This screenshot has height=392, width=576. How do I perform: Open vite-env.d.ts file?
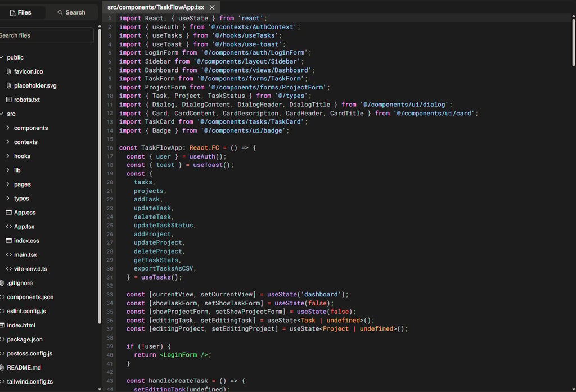tap(30, 269)
